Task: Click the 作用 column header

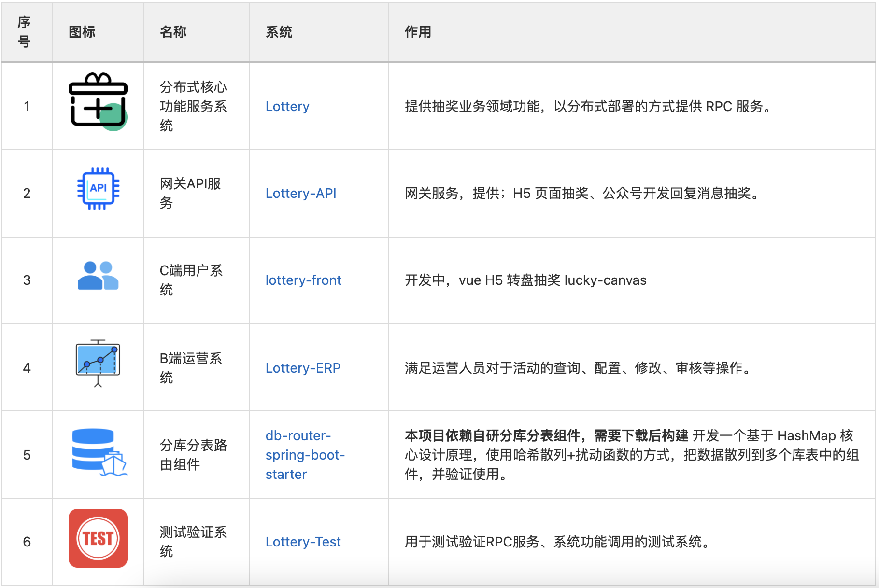Action: click(x=418, y=32)
